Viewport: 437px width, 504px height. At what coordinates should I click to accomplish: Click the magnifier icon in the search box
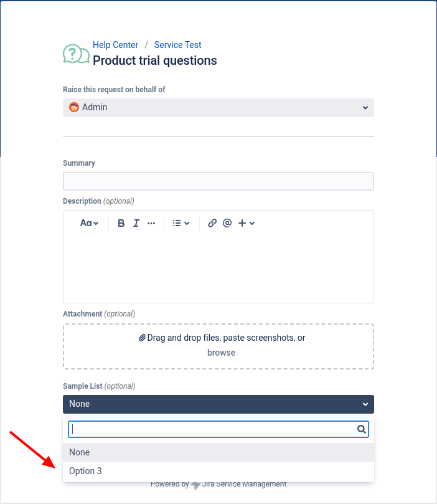tap(361, 429)
